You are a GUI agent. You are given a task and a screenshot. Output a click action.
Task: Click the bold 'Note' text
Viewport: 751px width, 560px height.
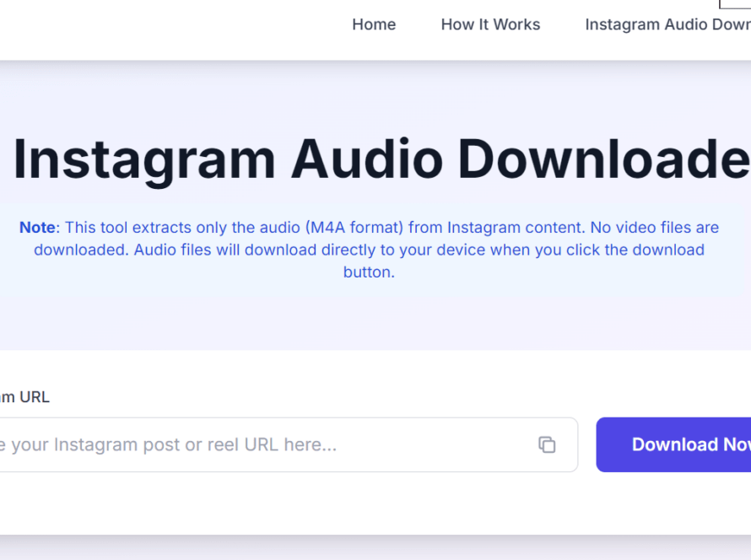click(x=37, y=228)
